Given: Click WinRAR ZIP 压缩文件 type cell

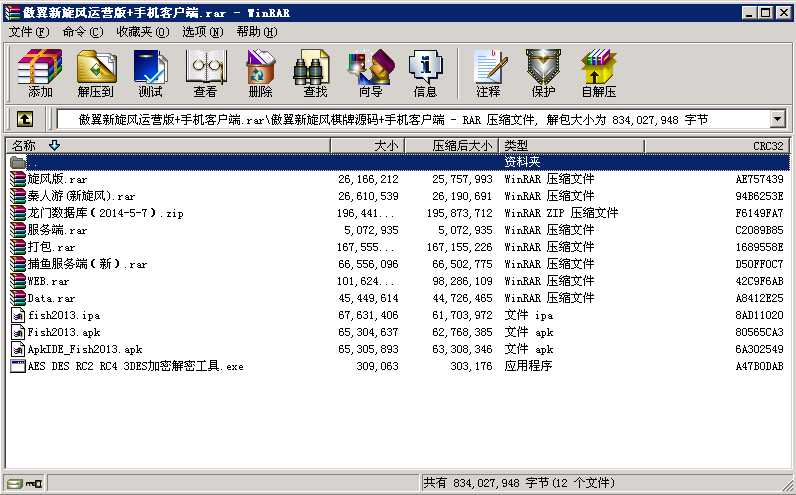Looking at the screenshot, I should pyautogui.click(x=561, y=213).
